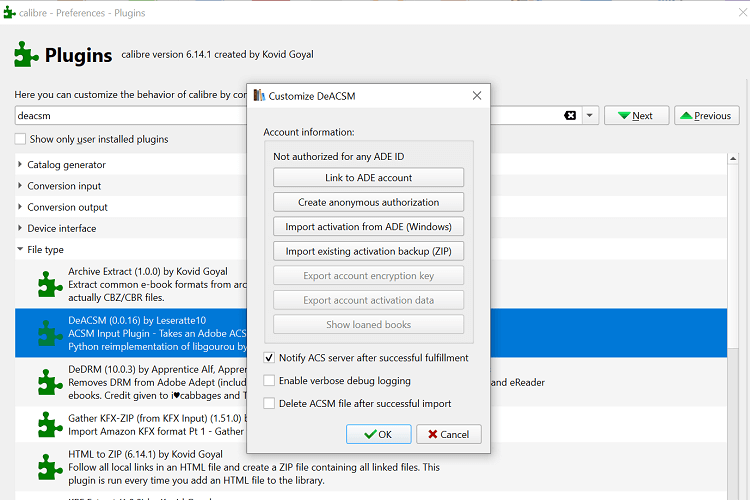Click the Gather KFX-ZIP plugin puzzle icon
This screenshot has height=500, width=750.
[50, 424]
